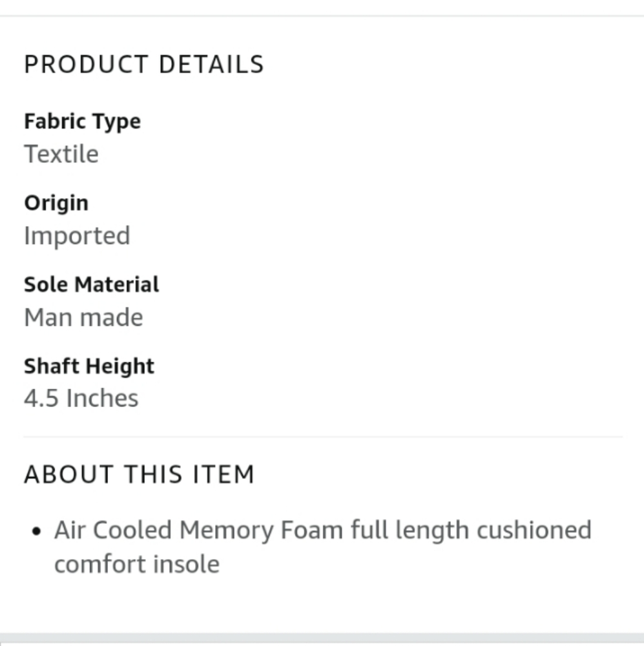Click the Man made value text

[83, 317]
